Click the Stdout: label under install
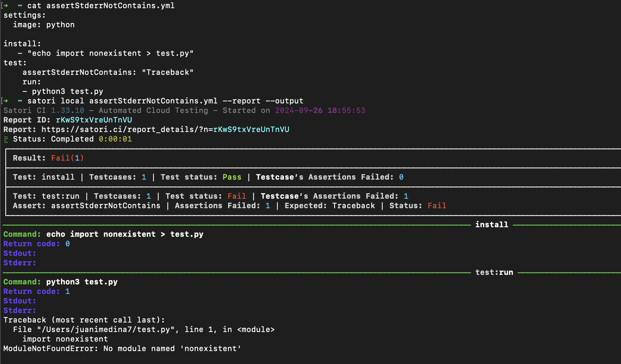The width and height of the screenshot is (621, 364). coord(20,253)
